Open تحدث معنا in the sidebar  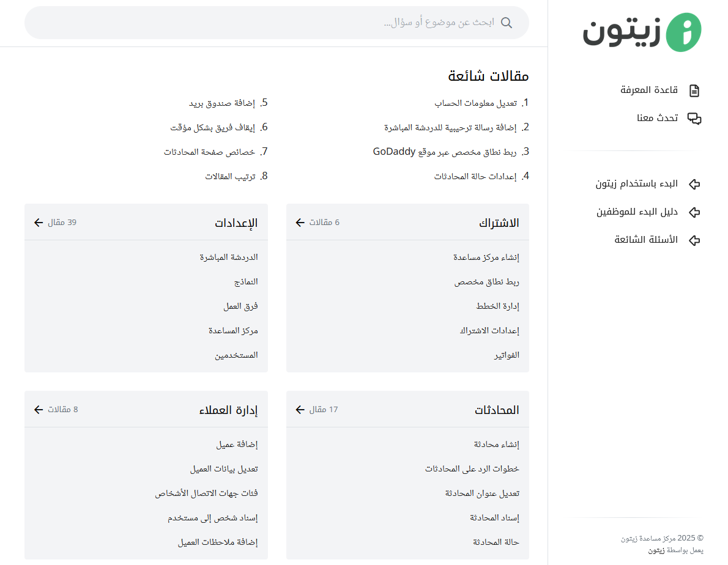click(x=658, y=118)
